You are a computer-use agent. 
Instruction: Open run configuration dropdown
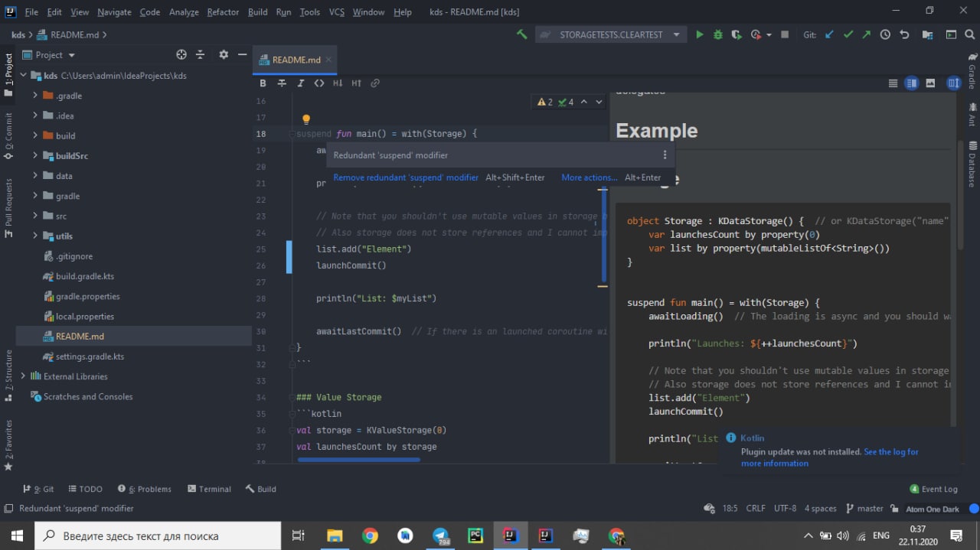point(677,34)
